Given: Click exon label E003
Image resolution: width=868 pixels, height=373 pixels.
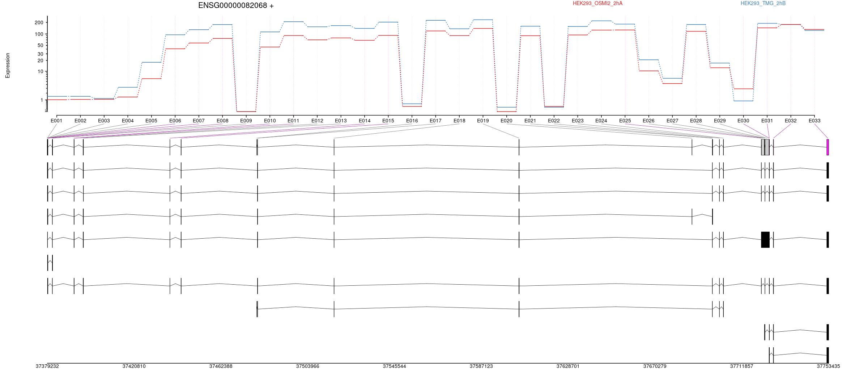Looking at the screenshot, I should 104,121.
